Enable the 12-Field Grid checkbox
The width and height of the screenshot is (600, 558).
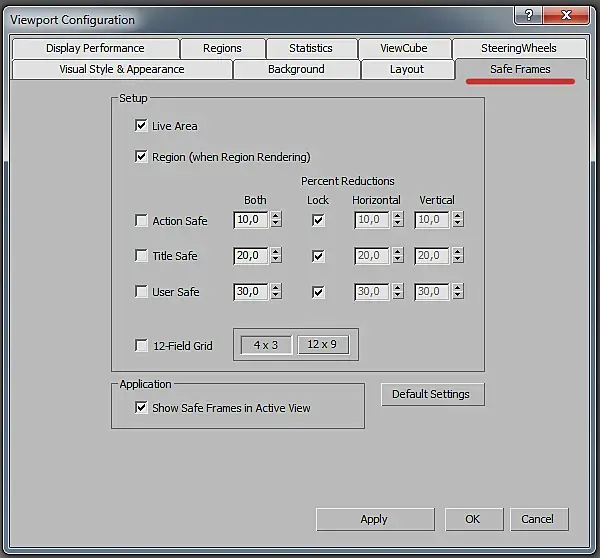coord(141,346)
